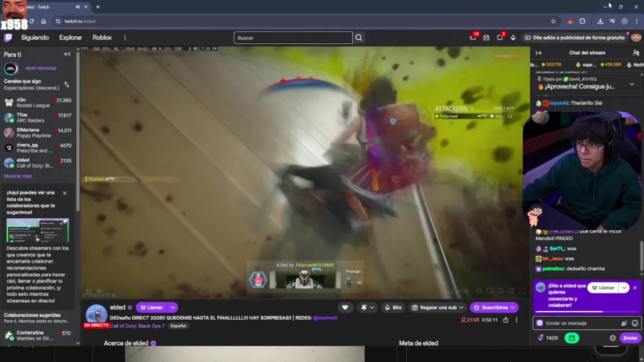Click the Buscar search field
The height and width of the screenshot is (362, 644).
pos(293,38)
